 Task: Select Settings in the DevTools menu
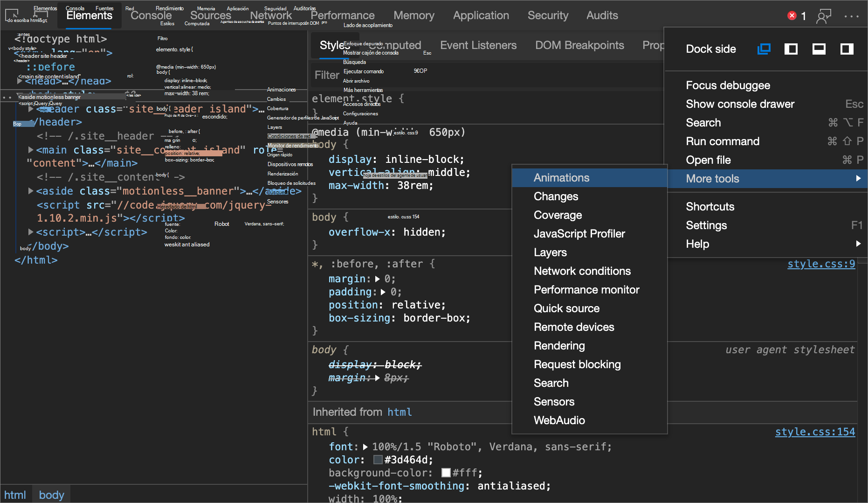pyautogui.click(x=706, y=225)
